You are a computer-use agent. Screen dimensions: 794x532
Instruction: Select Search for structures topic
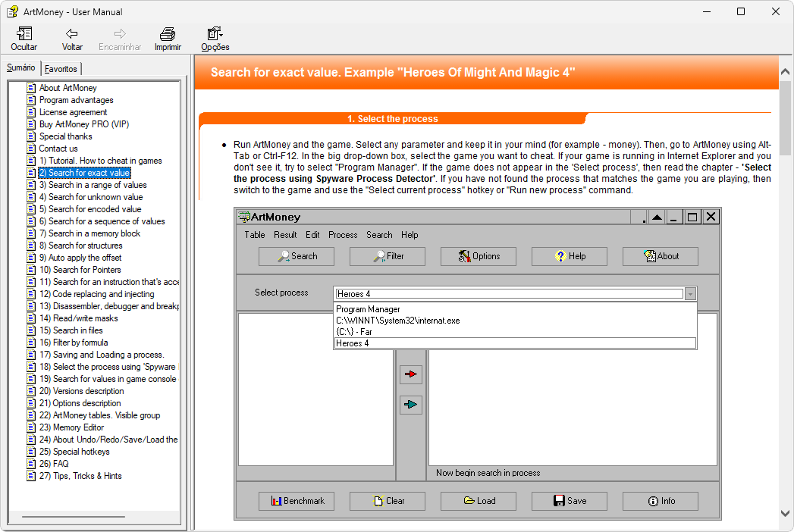(x=81, y=246)
